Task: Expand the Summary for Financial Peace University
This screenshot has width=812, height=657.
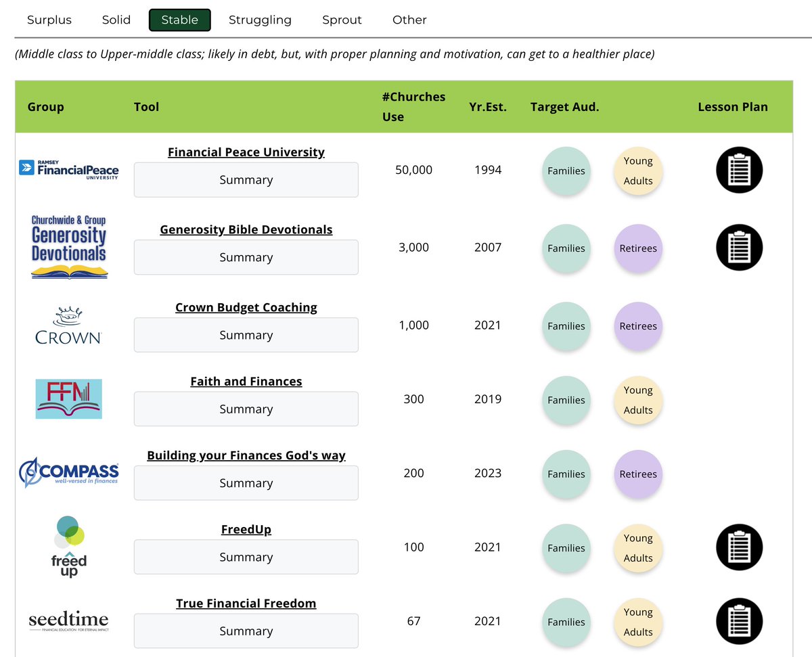Action: point(246,179)
